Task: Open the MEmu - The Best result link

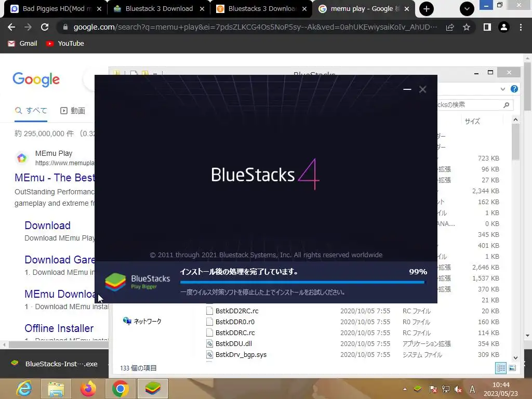Action: click(x=54, y=178)
